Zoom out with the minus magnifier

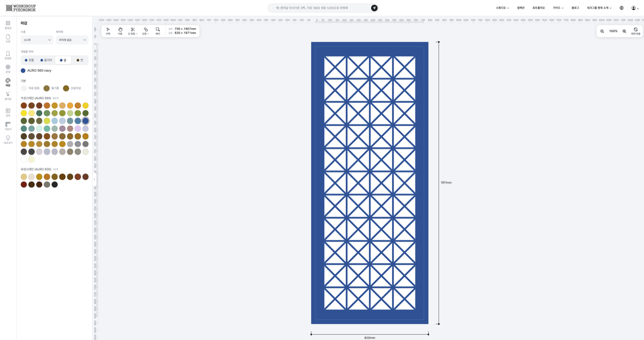click(x=602, y=31)
